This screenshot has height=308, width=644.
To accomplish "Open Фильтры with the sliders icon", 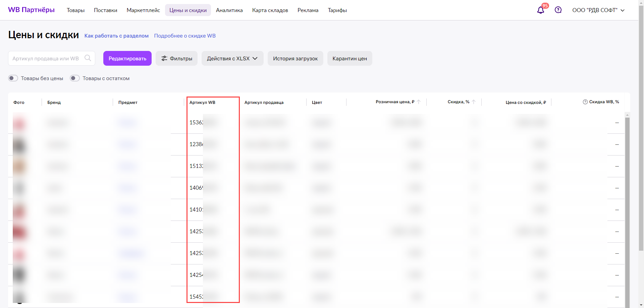I will [x=176, y=58].
